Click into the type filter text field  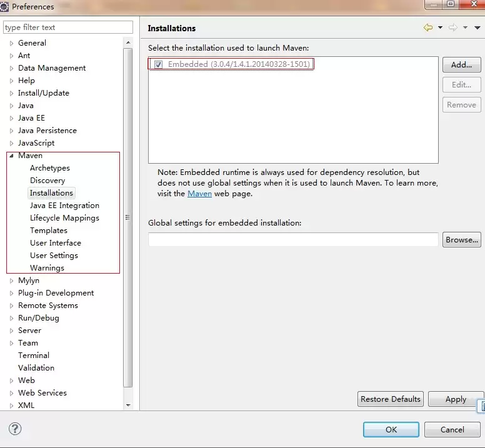(x=68, y=27)
